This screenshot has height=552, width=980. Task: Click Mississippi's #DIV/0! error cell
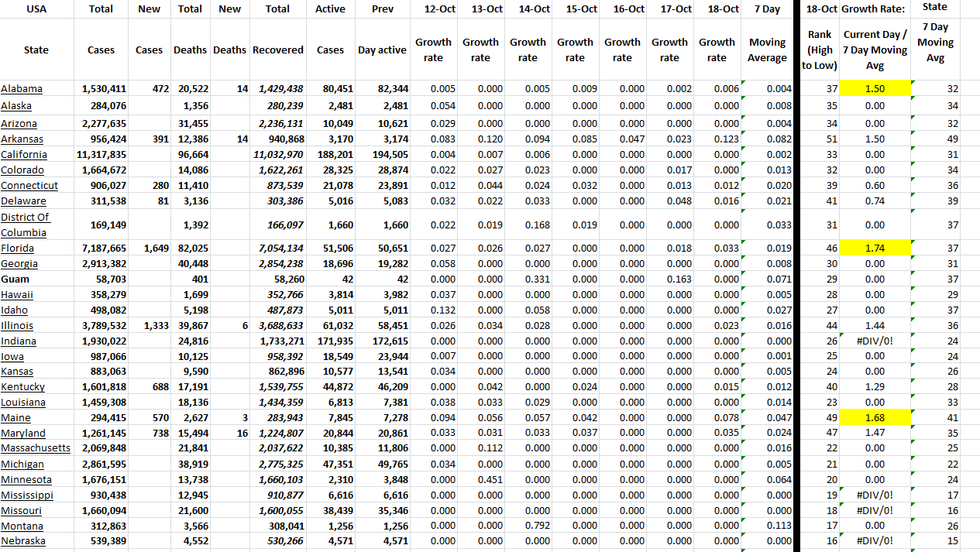click(x=875, y=495)
